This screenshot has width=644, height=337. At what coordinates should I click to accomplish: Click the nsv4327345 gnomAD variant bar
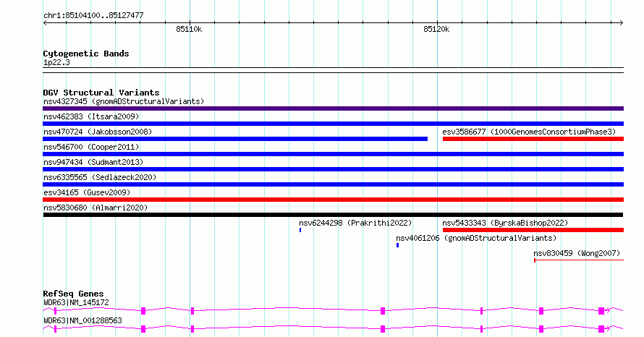click(x=333, y=108)
